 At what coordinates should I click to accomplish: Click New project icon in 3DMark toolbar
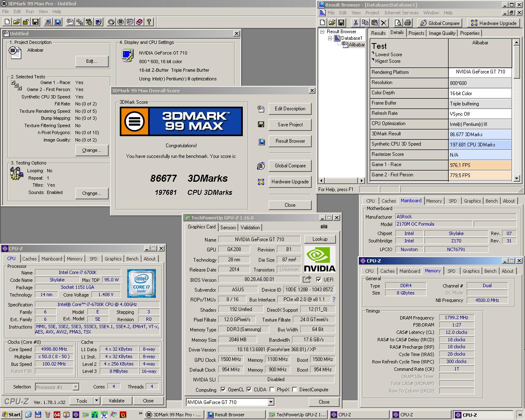tap(7, 22)
